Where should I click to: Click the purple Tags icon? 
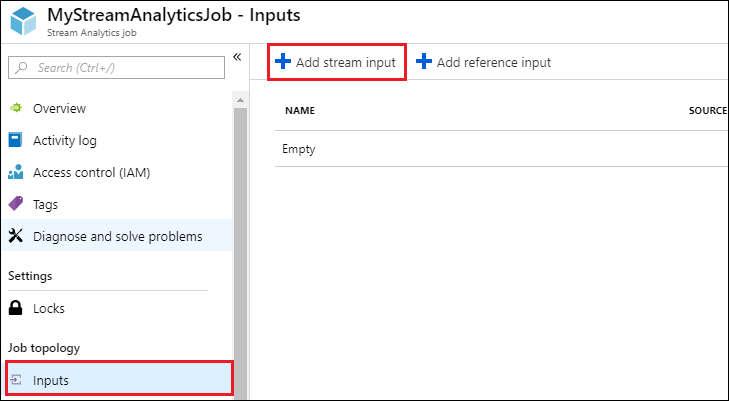[15, 204]
